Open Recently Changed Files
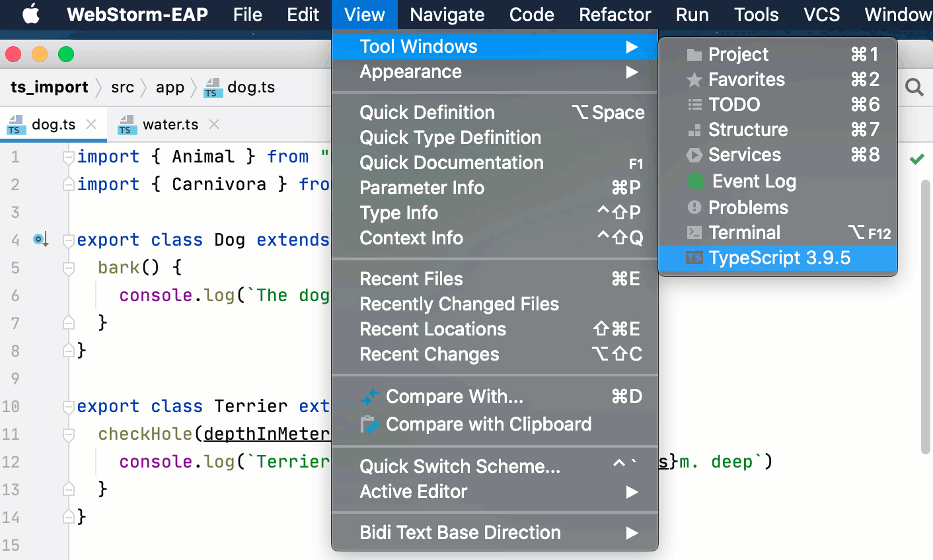This screenshot has width=933, height=560. point(495,304)
